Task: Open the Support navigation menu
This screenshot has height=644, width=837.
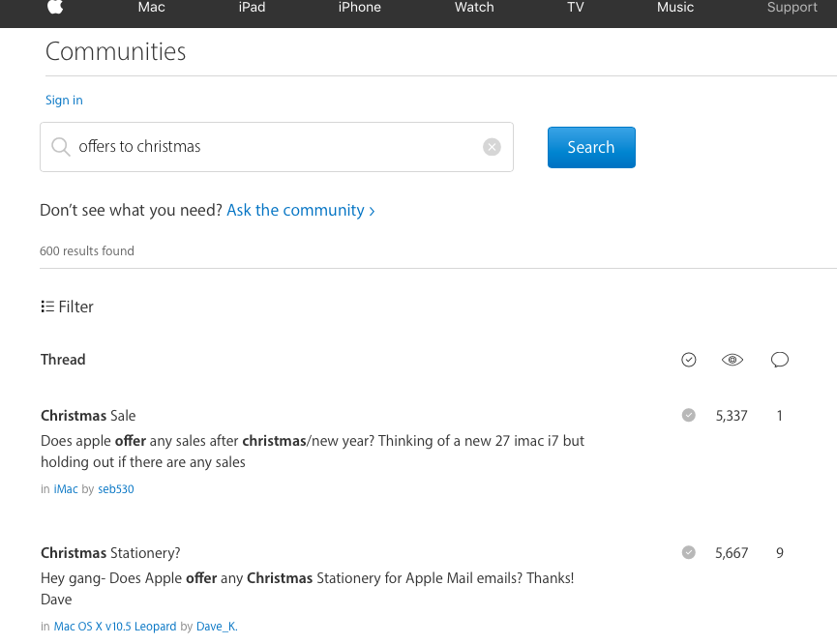Action: point(792,8)
